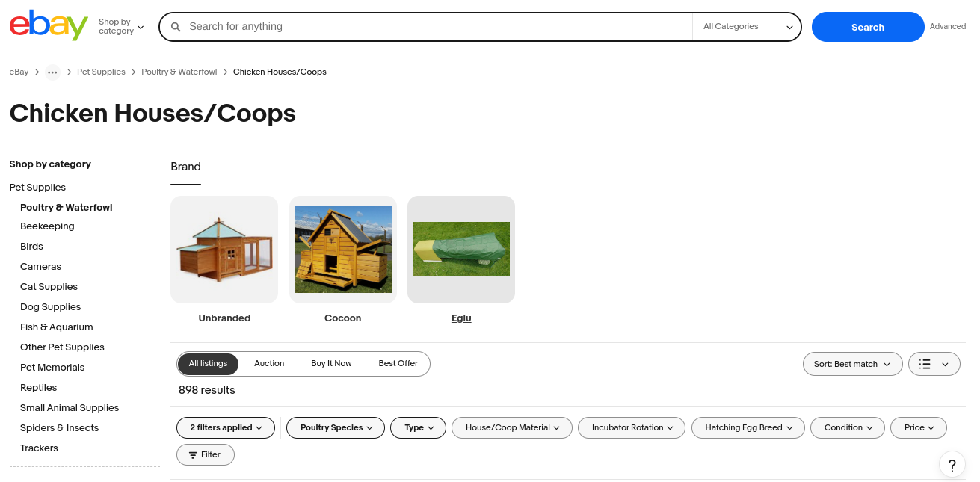Open the Shop by category menu icon
The image size is (980, 482).
141,28
